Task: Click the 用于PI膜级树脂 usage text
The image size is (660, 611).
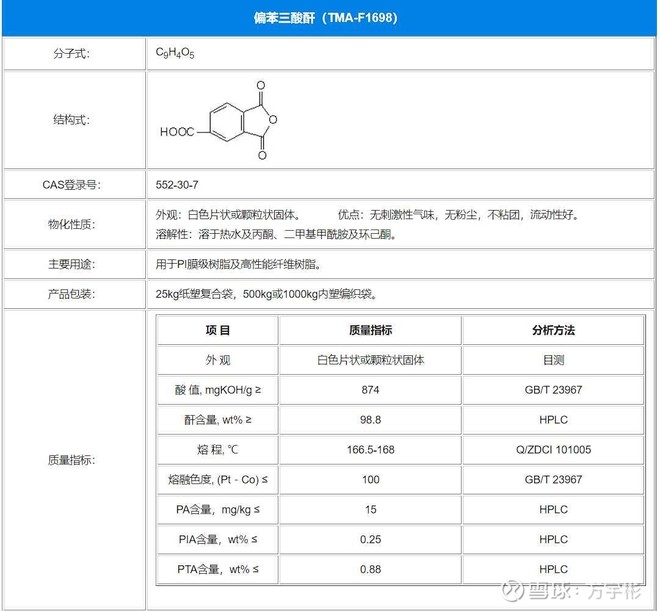Action: pos(239,264)
